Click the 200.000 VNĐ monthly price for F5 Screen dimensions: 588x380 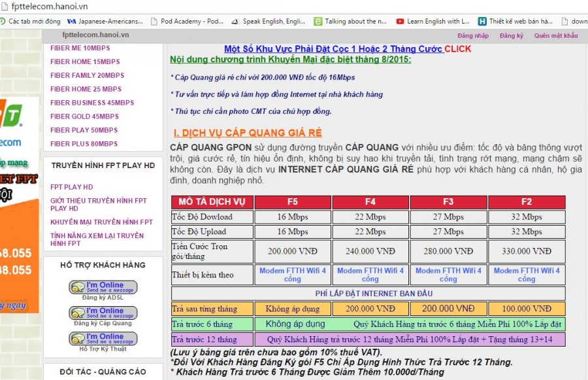point(293,251)
